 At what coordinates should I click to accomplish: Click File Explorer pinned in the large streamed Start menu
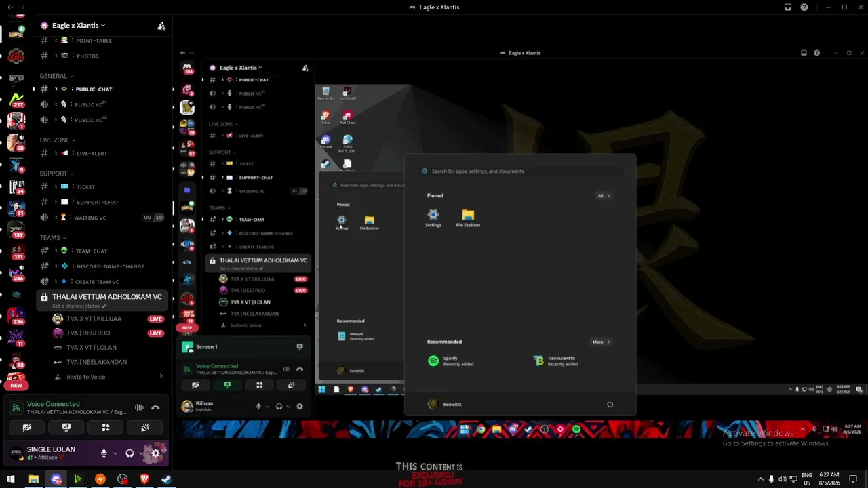(468, 218)
